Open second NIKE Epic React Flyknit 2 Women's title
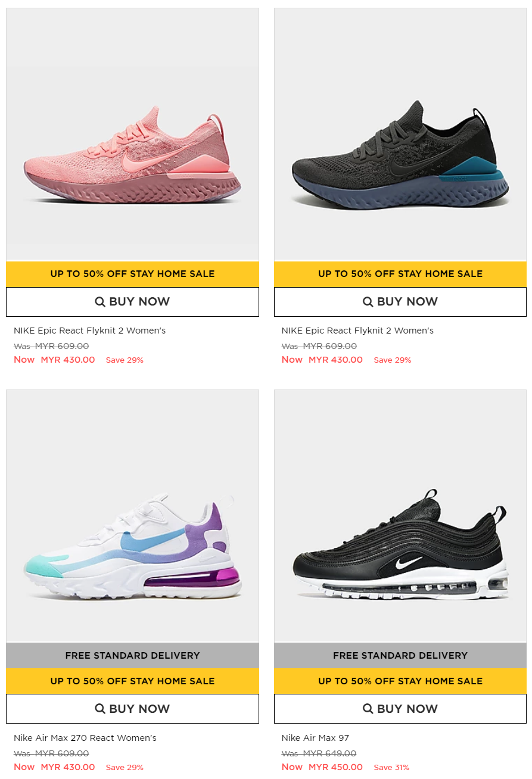Image resolution: width=532 pixels, height=779 pixels. [x=357, y=331]
